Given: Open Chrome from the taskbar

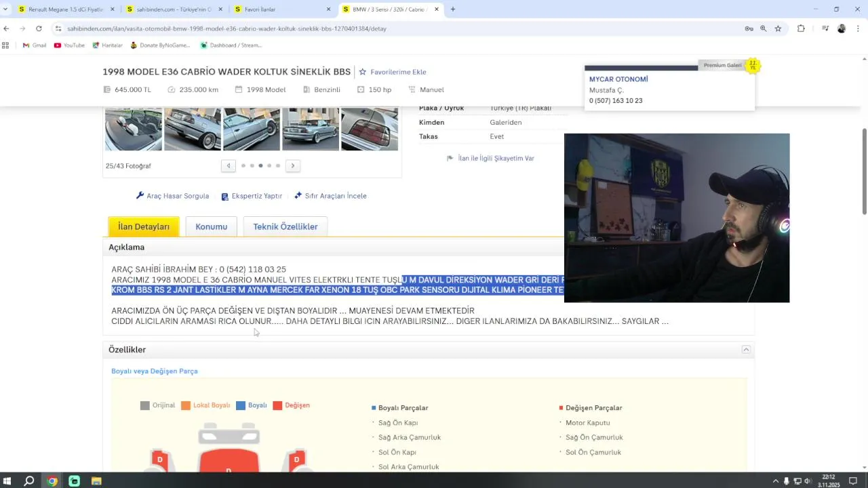Looking at the screenshot, I should click(x=52, y=481).
